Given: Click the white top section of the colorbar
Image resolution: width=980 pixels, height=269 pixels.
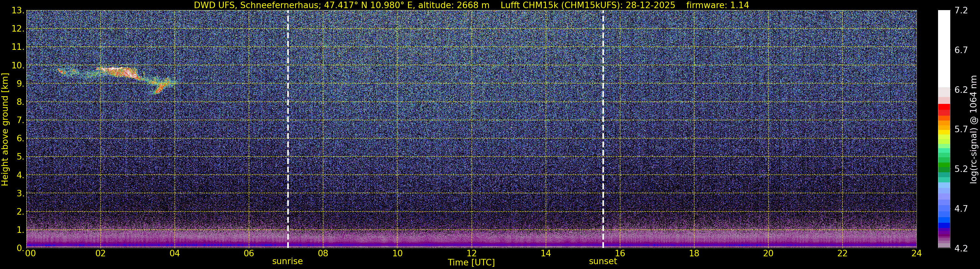Looking at the screenshot, I should [x=944, y=49].
